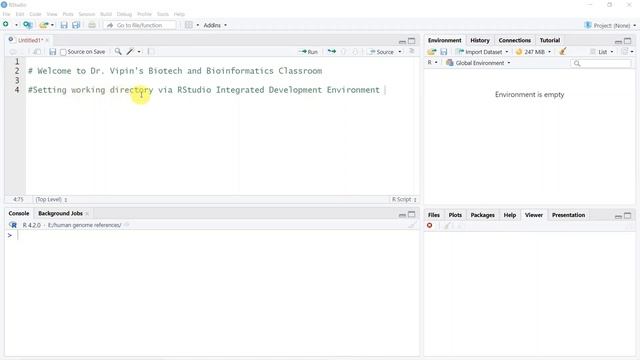Expand the recent files dropdown arrow
The width and height of the screenshot is (640, 360).
(x=52, y=25)
